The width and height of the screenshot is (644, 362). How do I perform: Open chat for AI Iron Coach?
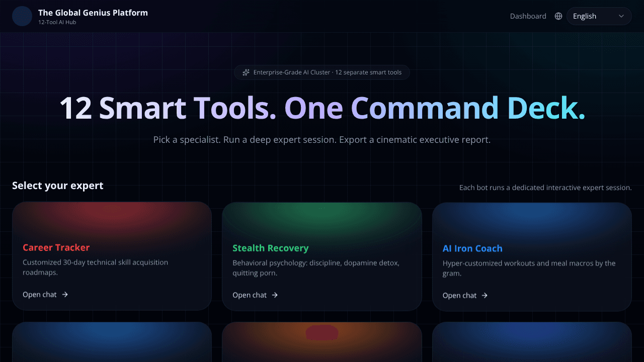click(465, 296)
